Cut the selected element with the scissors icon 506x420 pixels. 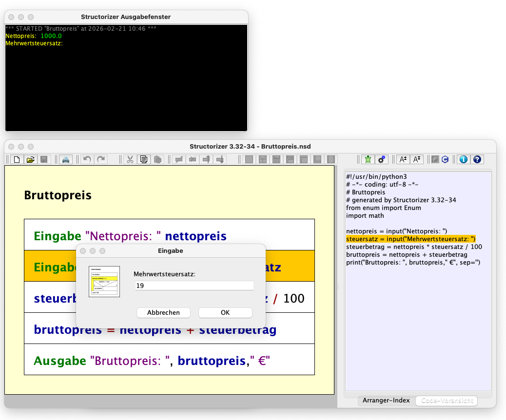130,159
